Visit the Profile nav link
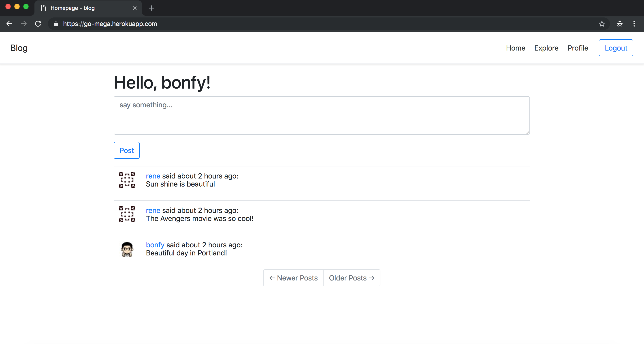644x344 pixels. (x=578, y=48)
